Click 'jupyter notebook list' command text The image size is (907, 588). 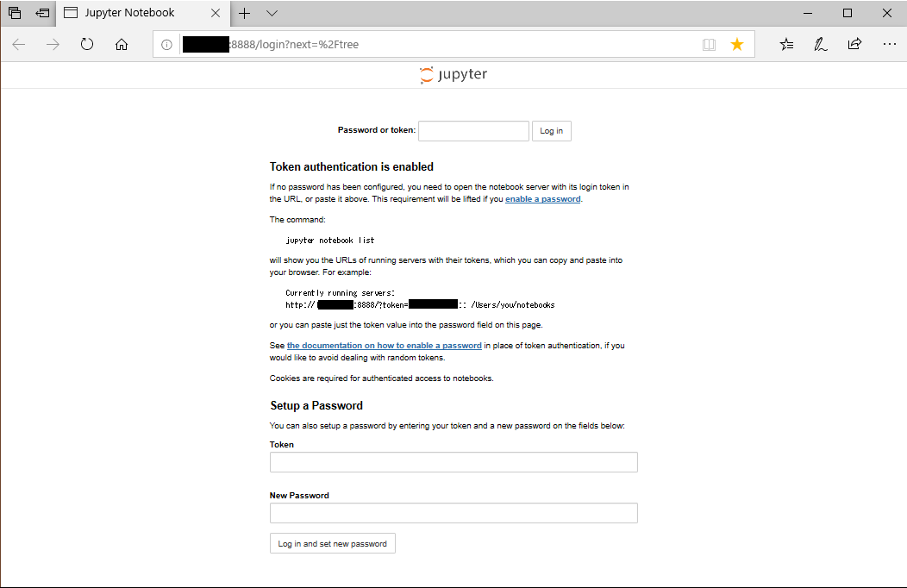pyautogui.click(x=329, y=241)
